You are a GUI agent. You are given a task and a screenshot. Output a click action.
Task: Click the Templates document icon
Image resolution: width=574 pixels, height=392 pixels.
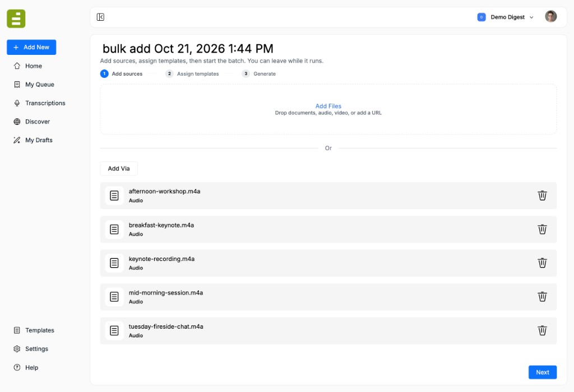click(x=17, y=330)
